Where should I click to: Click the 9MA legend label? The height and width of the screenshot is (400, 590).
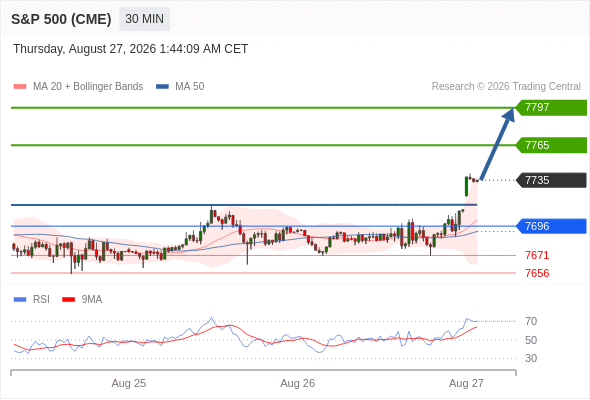pos(92,300)
